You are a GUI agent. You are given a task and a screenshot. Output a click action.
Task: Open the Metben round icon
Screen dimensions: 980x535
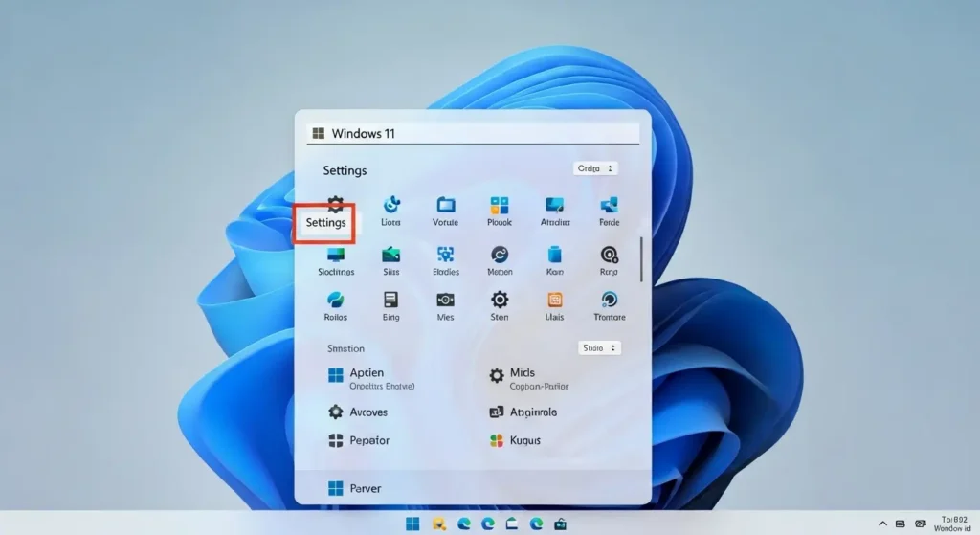click(x=500, y=255)
